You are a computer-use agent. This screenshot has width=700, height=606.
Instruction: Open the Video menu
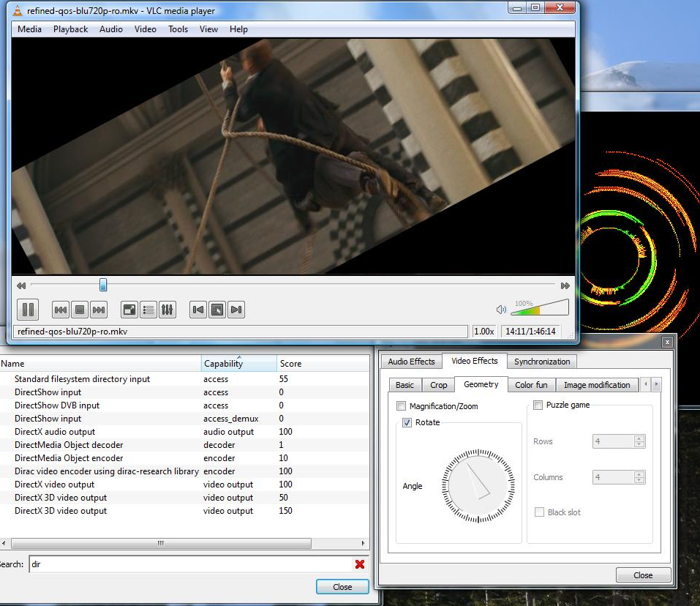pos(145,29)
